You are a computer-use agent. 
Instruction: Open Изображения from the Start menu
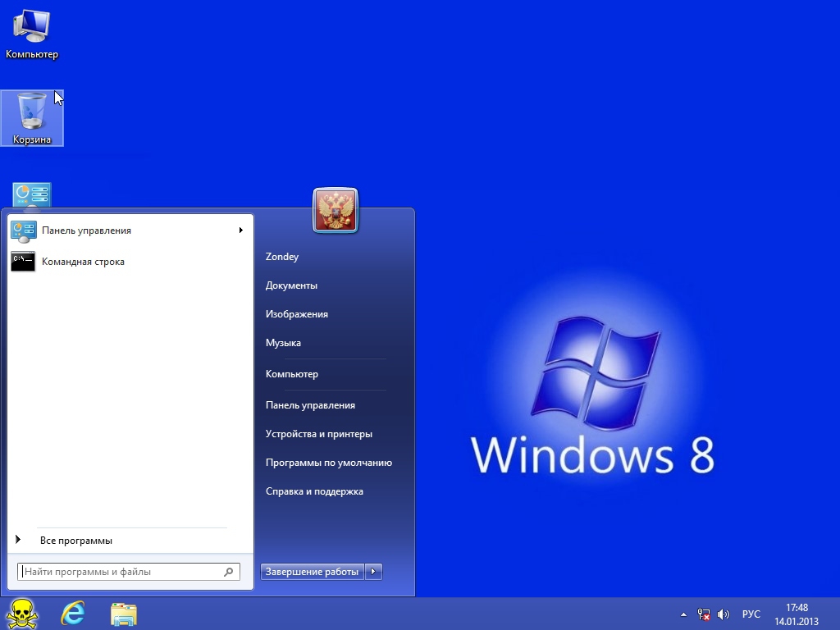click(296, 314)
